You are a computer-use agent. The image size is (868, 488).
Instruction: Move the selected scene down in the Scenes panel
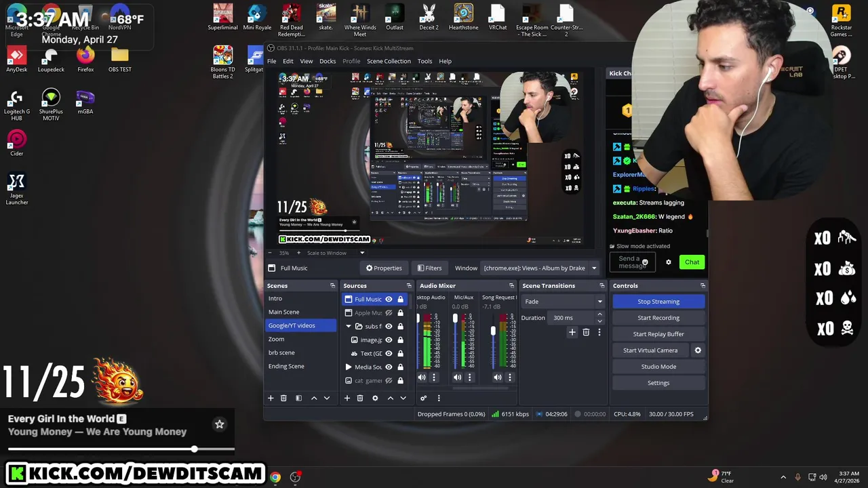pyautogui.click(x=327, y=398)
